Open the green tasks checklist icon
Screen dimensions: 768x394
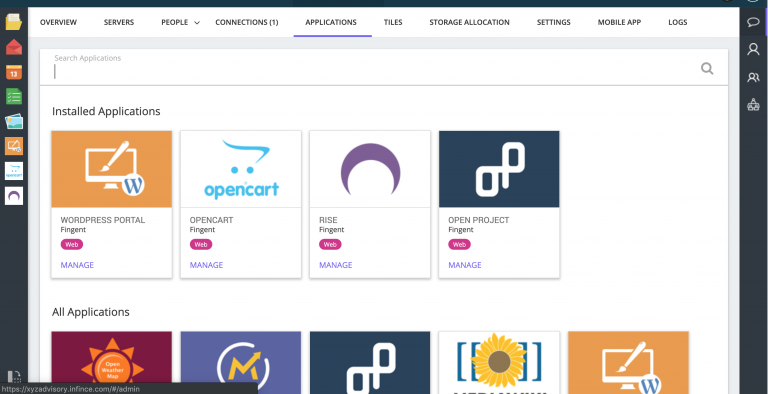(14, 97)
